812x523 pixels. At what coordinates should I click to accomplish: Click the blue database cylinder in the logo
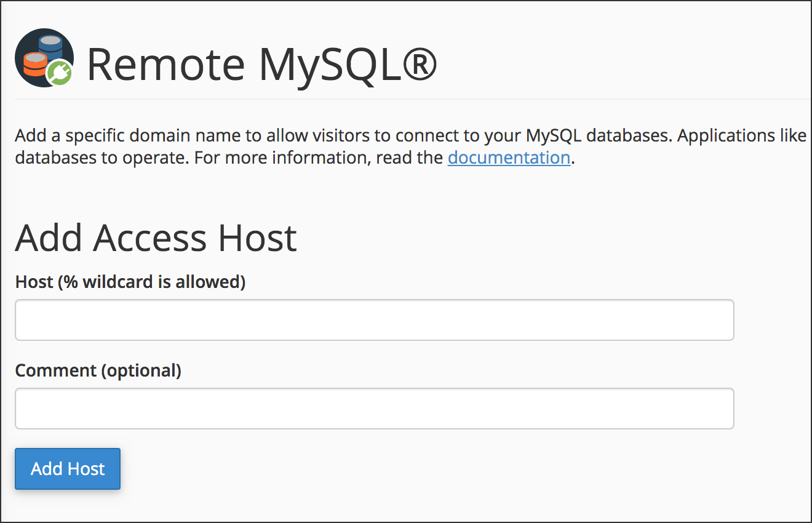[x=52, y=47]
